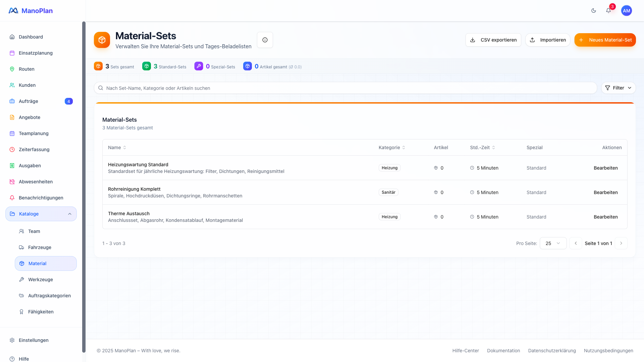644x362 pixels.
Task: Open Aufträge menu item
Action: (29, 101)
